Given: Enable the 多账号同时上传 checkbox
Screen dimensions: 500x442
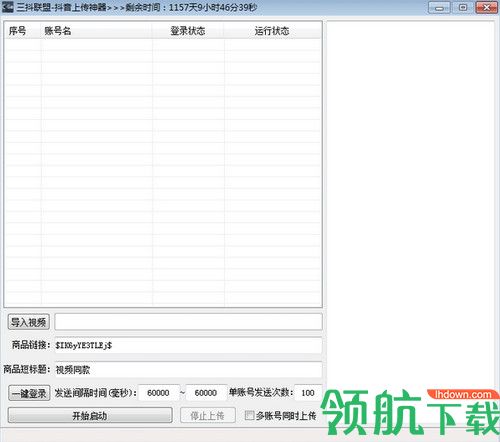Looking at the screenshot, I should (x=249, y=415).
